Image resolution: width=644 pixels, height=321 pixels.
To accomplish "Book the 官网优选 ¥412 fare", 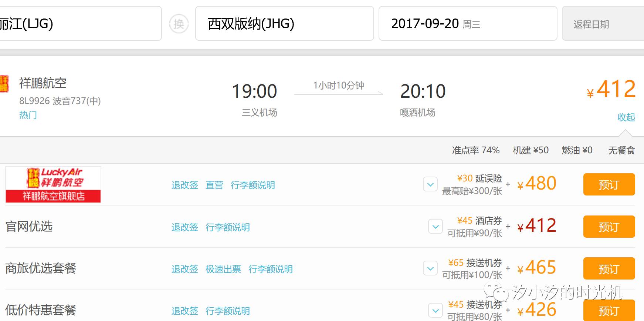I will [x=609, y=227].
